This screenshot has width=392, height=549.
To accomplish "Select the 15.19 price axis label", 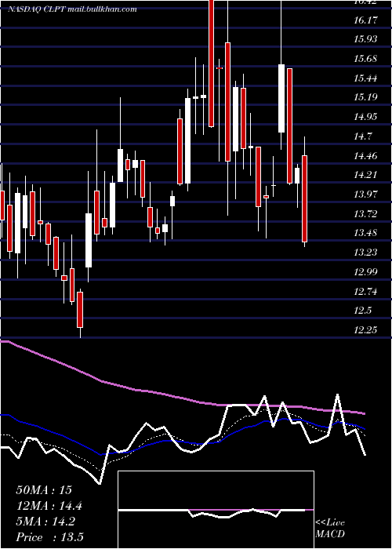I will tap(366, 97).
